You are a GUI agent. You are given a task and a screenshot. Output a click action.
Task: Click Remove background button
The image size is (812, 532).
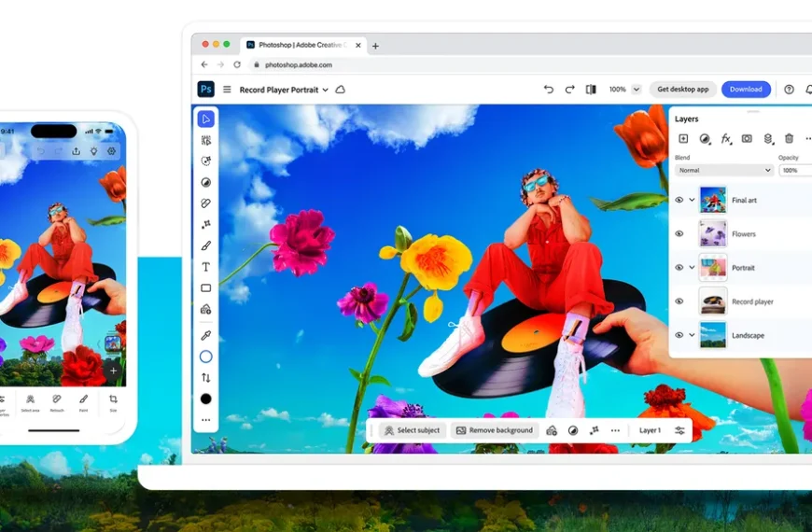pyautogui.click(x=495, y=430)
